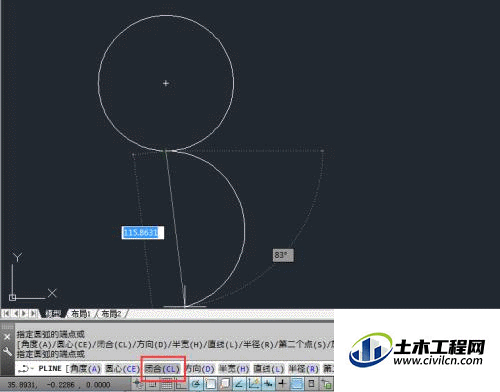
Task: Switch to the 布局1 layout tab
Action: [x=81, y=314]
